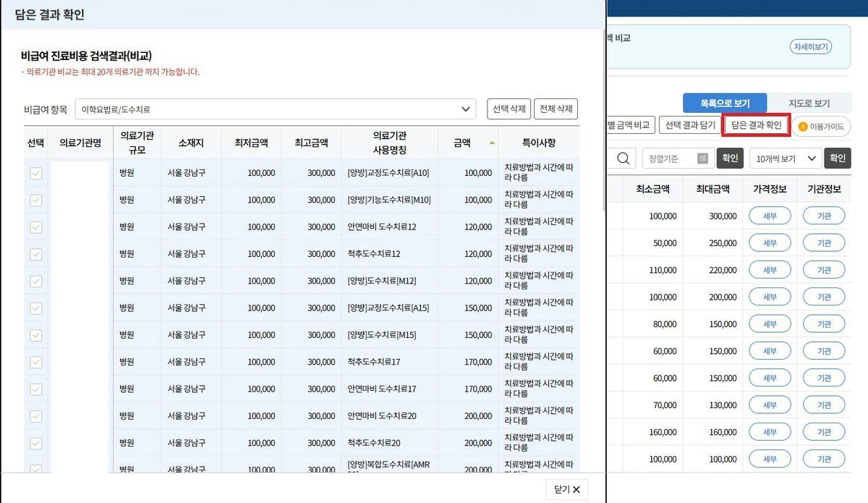Image resolution: width=868 pixels, height=503 pixels.
Task: Switch to 지도로 보기 tab
Action: coord(809,103)
